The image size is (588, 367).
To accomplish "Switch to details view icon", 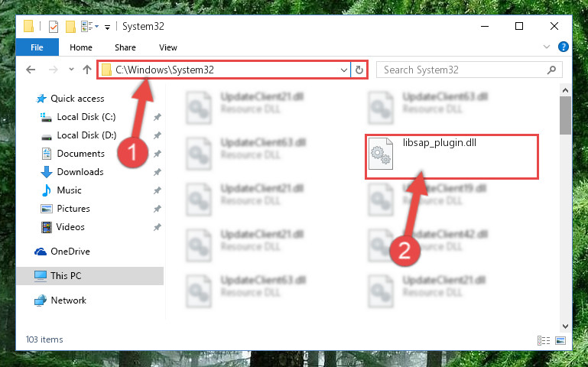I will point(544,340).
